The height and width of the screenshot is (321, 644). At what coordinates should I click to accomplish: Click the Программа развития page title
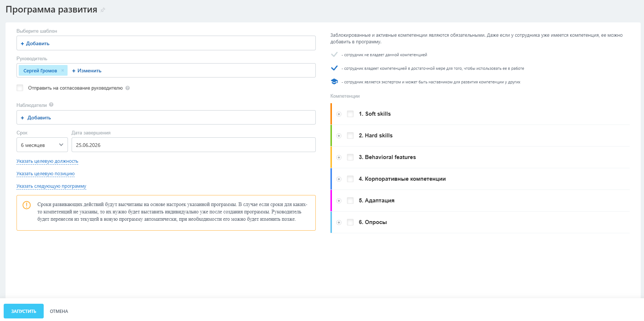(x=51, y=10)
